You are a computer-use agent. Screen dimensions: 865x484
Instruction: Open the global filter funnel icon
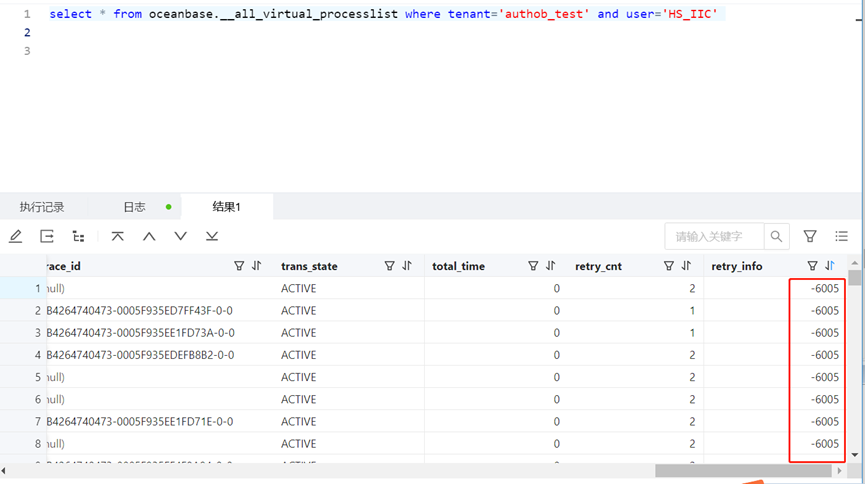tap(810, 237)
